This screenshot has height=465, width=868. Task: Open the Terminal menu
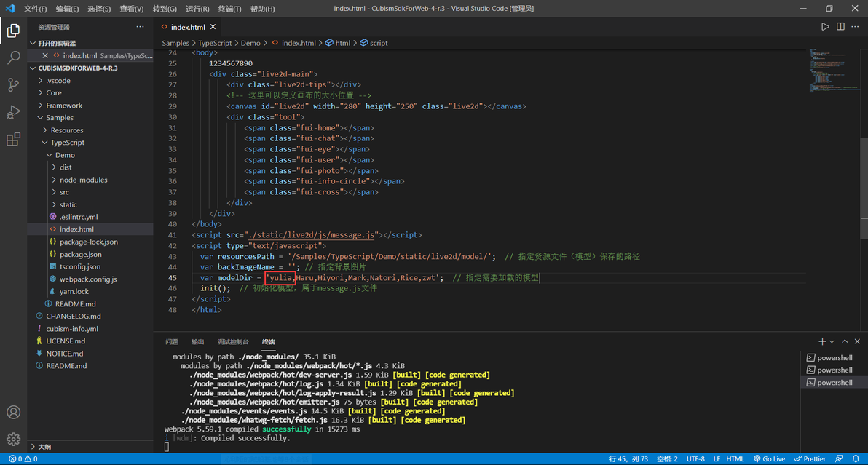point(229,9)
